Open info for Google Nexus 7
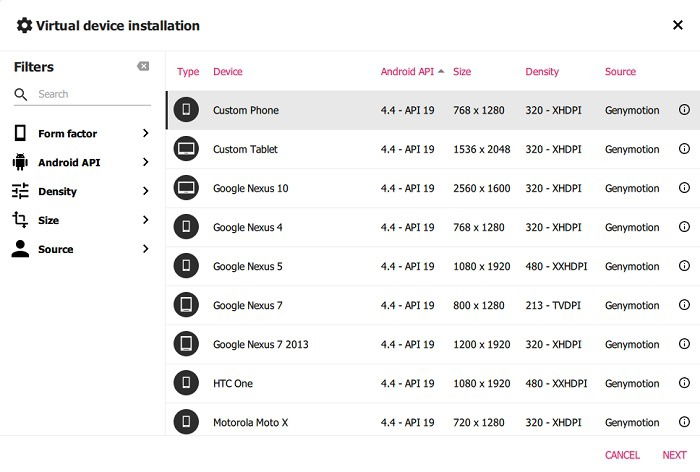Image resolution: width=700 pixels, height=472 pixels. point(684,305)
